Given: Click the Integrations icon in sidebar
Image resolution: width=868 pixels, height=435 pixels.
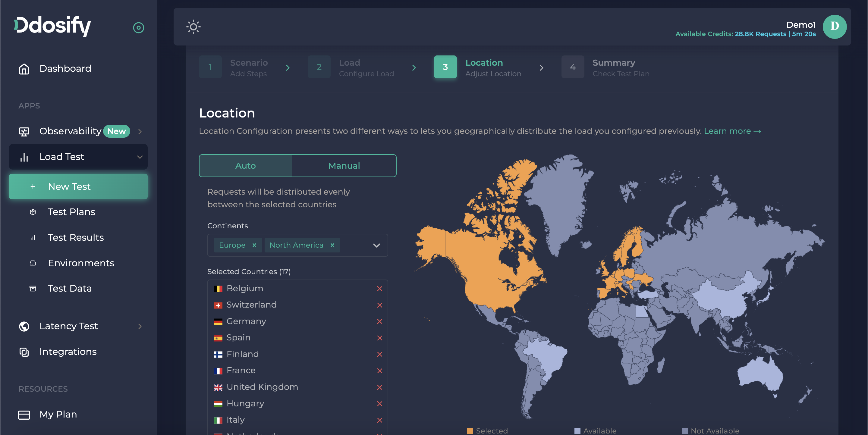Looking at the screenshot, I should 24,352.
